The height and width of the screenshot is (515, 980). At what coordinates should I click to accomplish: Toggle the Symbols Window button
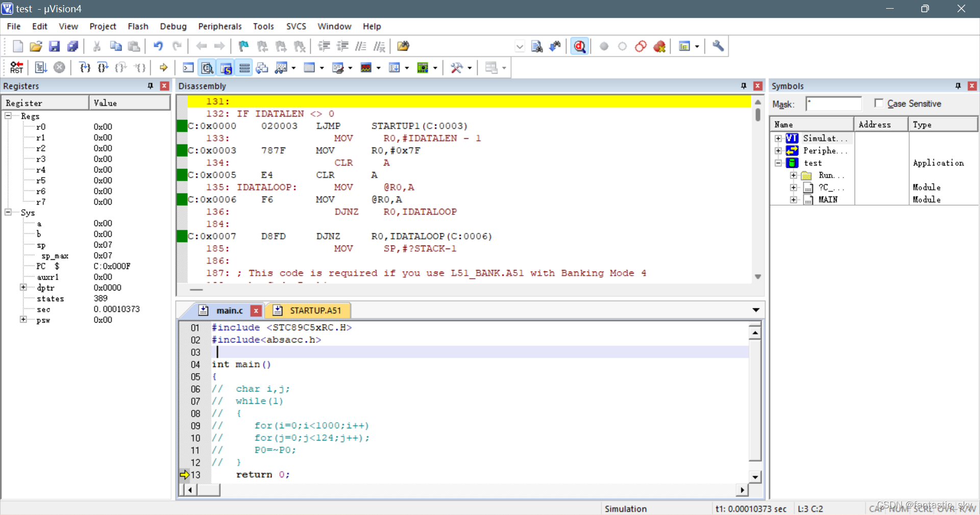coord(226,67)
